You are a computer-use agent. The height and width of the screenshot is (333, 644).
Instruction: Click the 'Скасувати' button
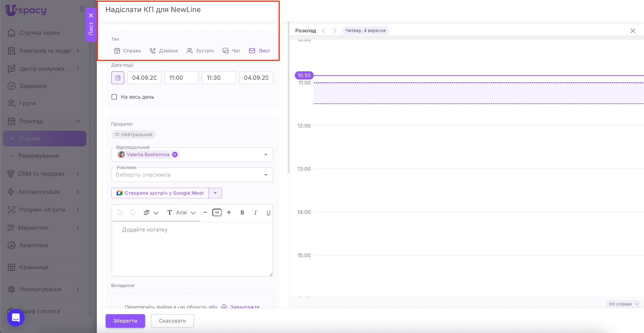[172, 321]
